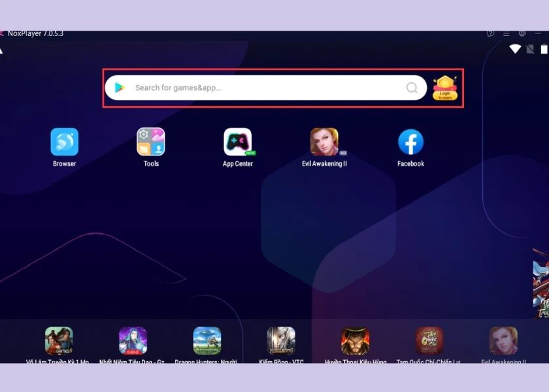Open the Browser app
The image size is (549, 392).
tap(65, 142)
